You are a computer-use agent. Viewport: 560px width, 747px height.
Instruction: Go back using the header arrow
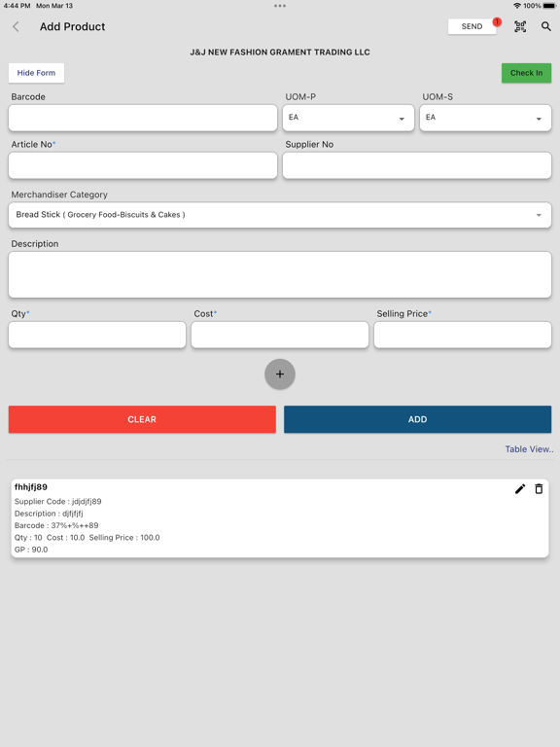(16, 26)
